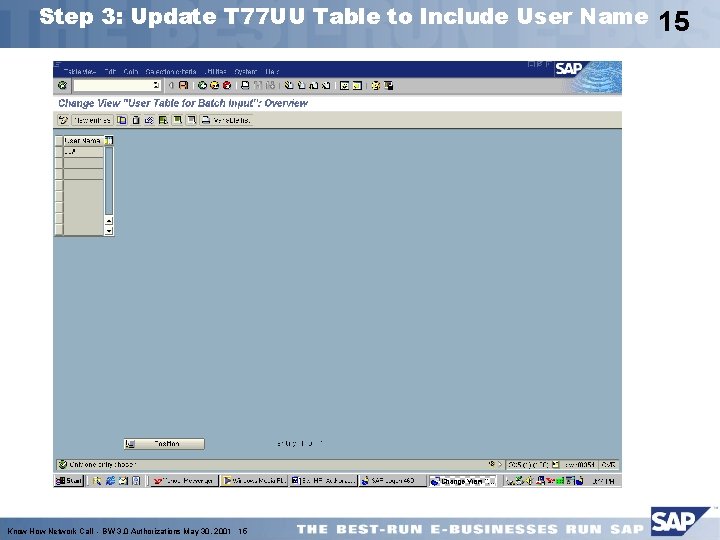Open Customize local layout icon
Viewport: 720px width, 540px height.
pyautogui.click(x=388, y=85)
